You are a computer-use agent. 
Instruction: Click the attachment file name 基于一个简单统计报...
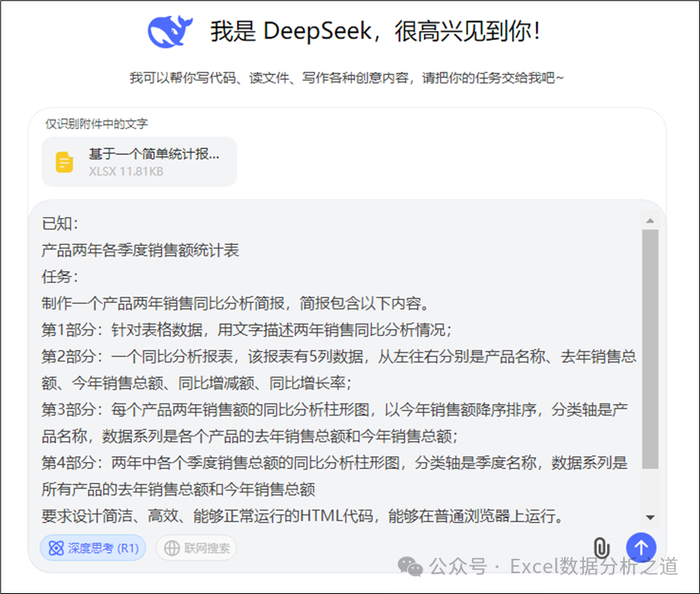[154, 154]
